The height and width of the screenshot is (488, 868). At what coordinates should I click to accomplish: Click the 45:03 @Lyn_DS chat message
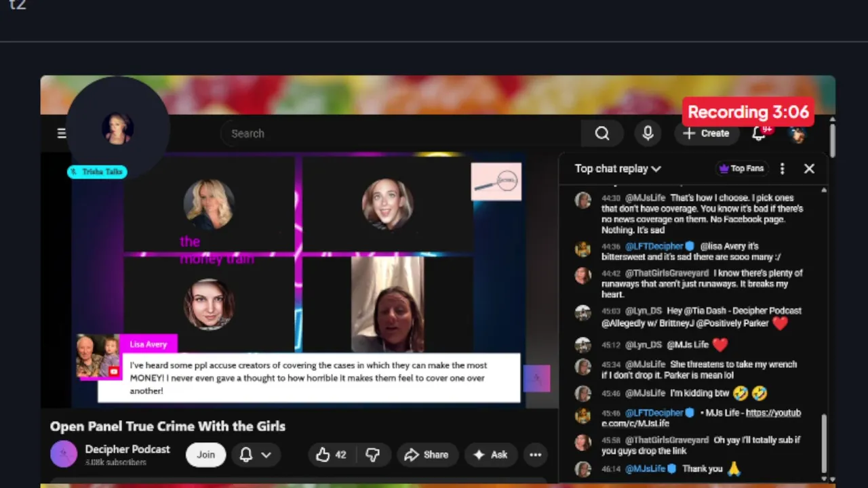[x=701, y=317]
